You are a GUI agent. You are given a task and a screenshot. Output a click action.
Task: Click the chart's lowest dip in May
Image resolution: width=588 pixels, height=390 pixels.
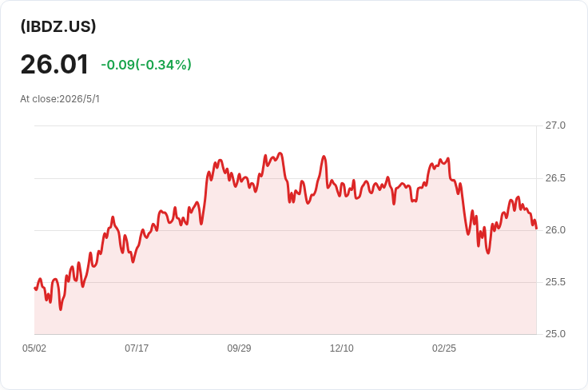coord(61,309)
